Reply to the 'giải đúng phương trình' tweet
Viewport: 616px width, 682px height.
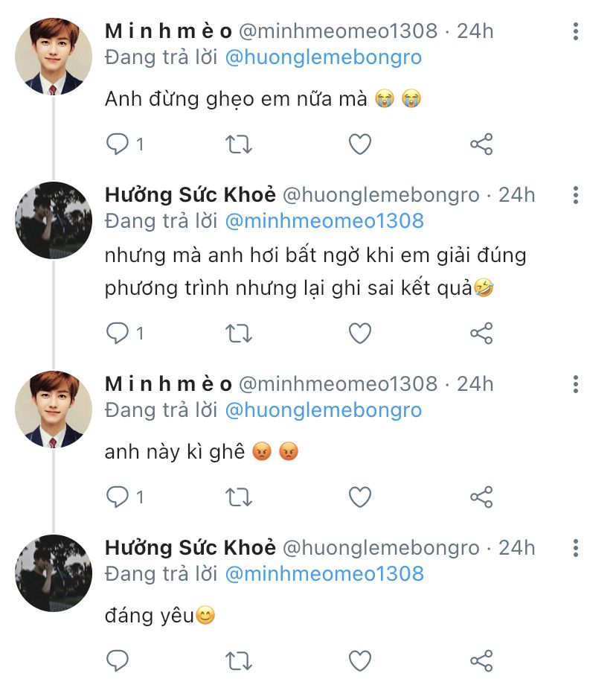pyautogui.click(x=118, y=333)
